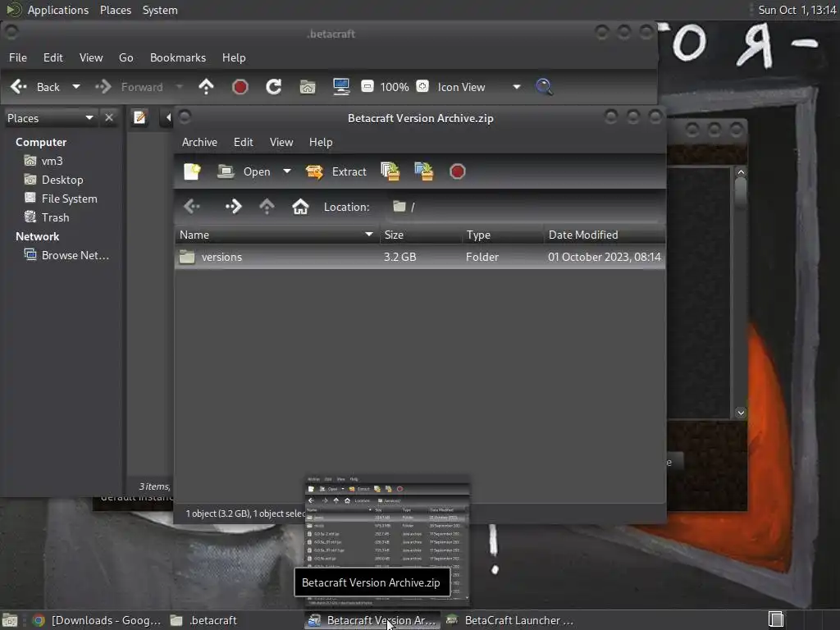Click the add folder to archive icon
840x630 pixels.
click(424, 171)
